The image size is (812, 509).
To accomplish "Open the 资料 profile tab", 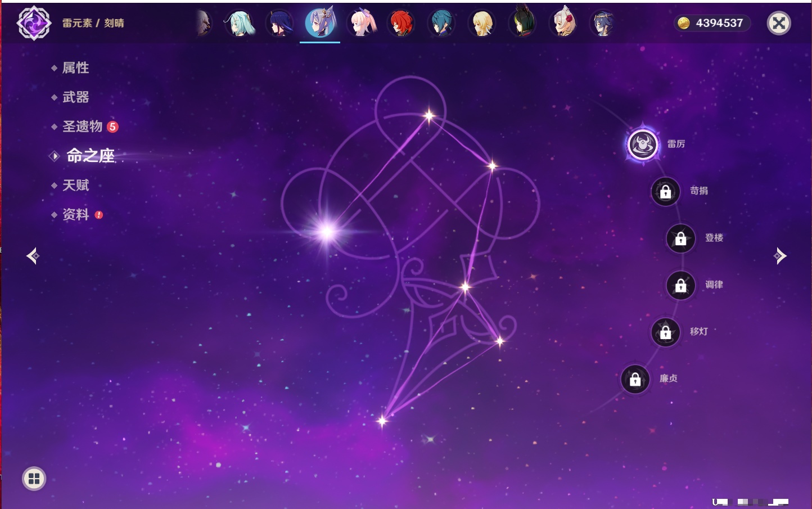I will [76, 214].
